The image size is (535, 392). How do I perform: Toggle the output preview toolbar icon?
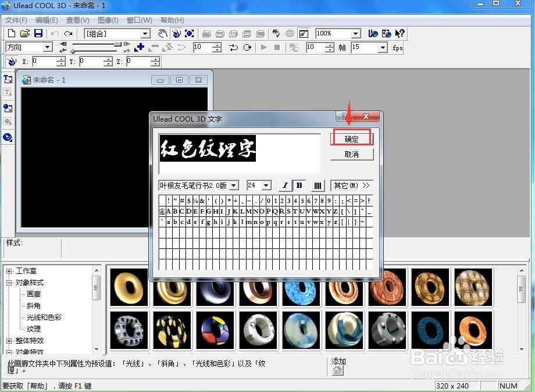[304, 33]
